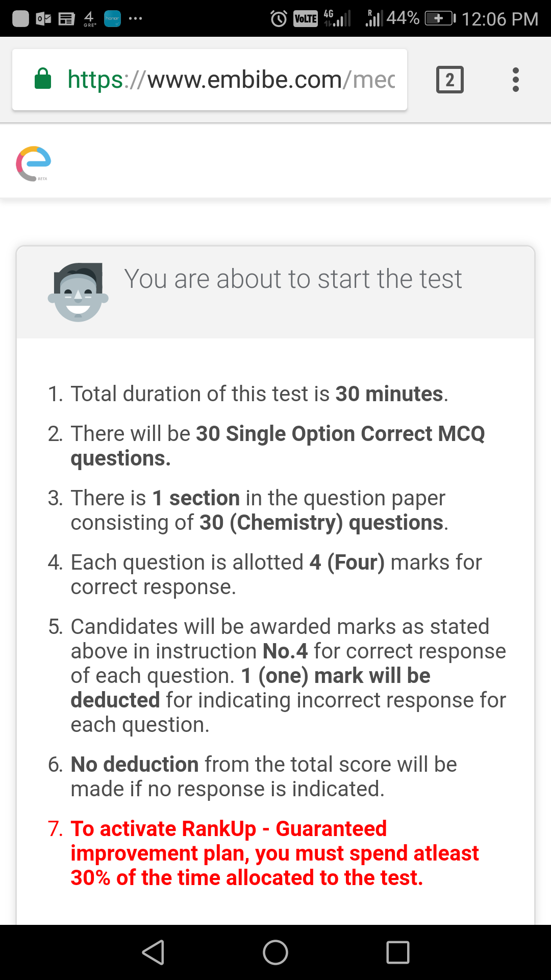Tap the Outlook notification icon

(x=44, y=19)
